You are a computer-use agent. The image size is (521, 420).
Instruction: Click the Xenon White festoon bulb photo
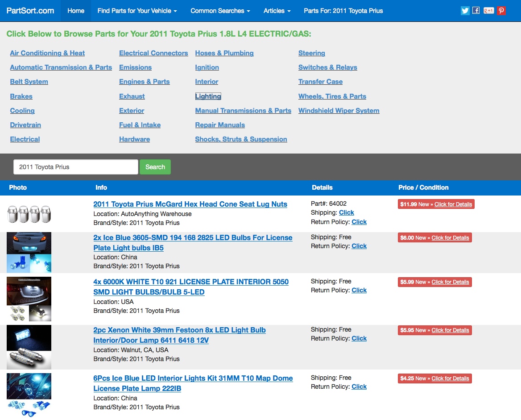29,347
